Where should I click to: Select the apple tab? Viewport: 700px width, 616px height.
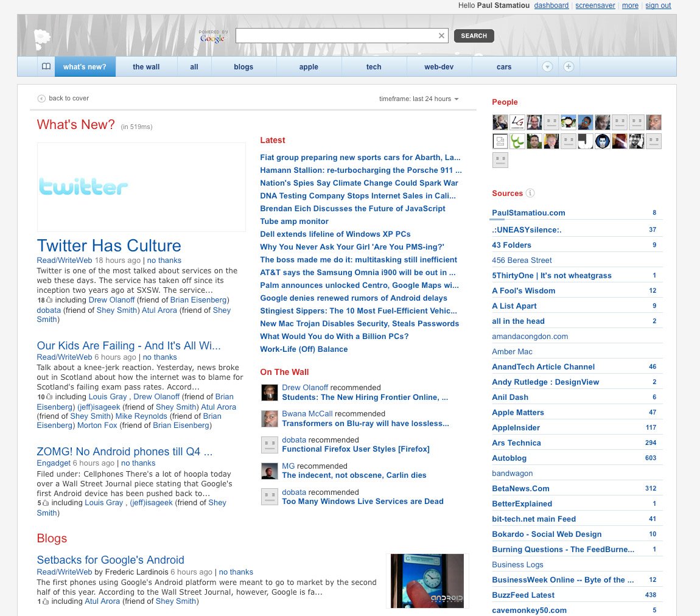[x=309, y=66]
